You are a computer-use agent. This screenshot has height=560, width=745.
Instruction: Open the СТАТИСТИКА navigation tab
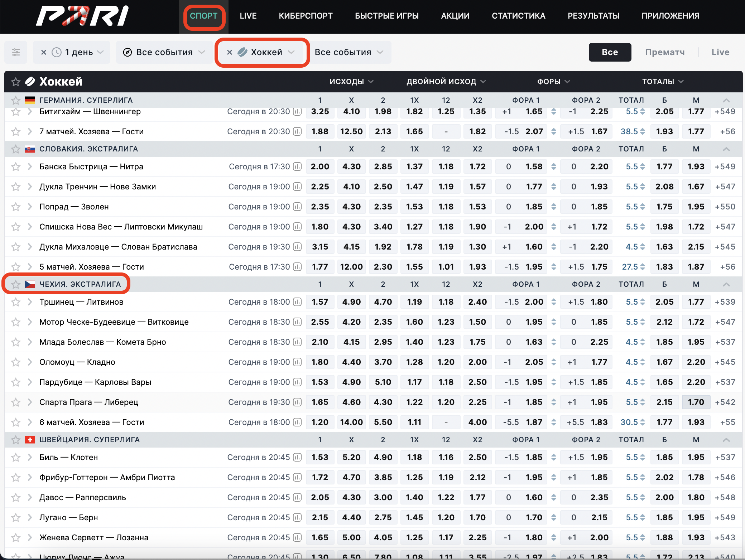click(519, 16)
